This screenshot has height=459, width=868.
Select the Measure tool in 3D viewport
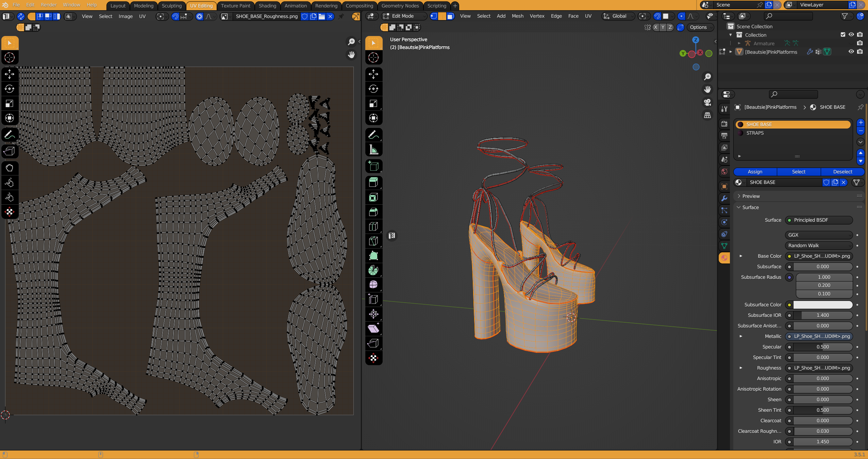[373, 150]
